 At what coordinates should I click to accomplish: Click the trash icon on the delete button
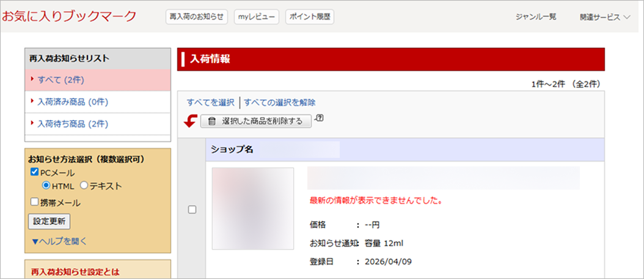[212, 121]
